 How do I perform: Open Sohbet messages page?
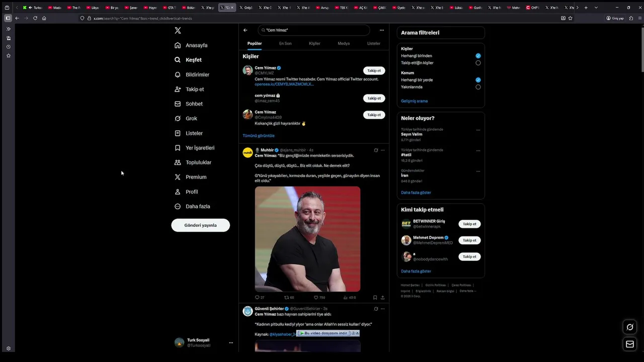coord(189,104)
